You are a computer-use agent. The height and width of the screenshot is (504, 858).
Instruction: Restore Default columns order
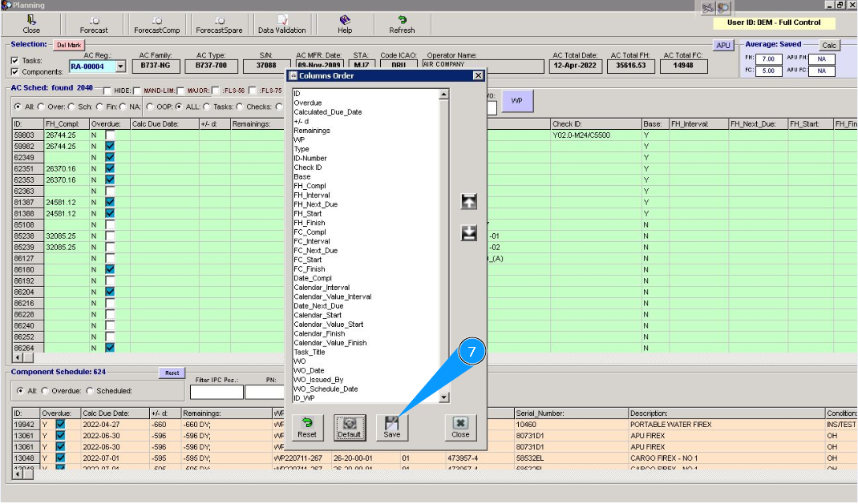point(350,426)
